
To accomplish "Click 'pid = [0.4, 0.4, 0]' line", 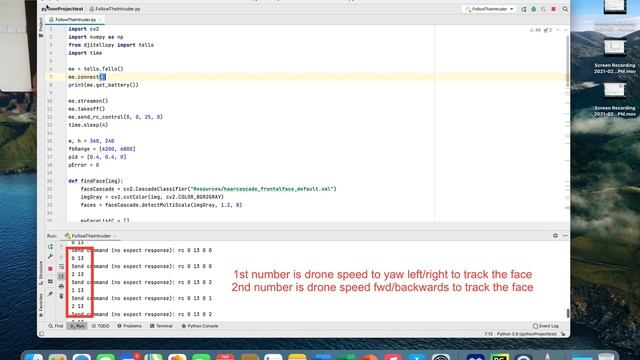I will pos(97,157).
